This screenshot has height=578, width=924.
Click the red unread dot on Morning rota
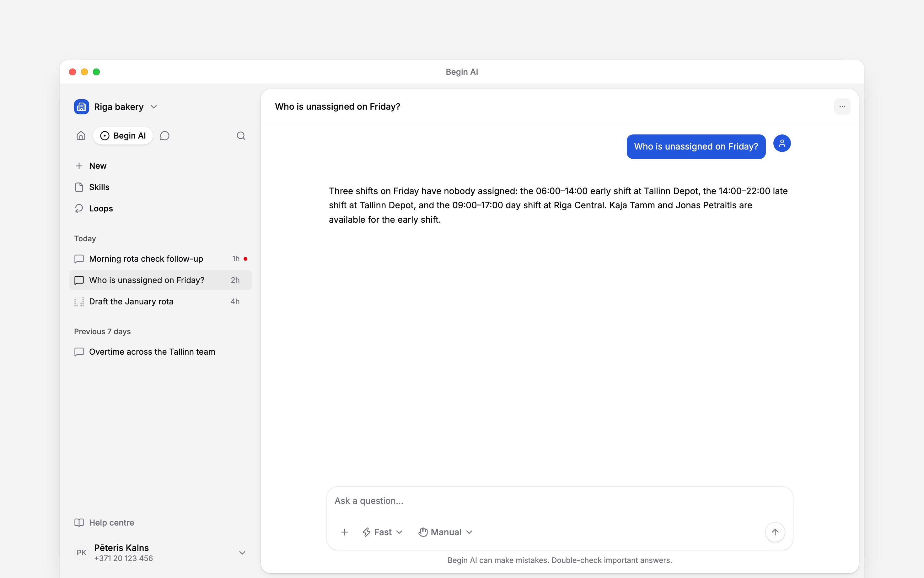(x=245, y=259)
